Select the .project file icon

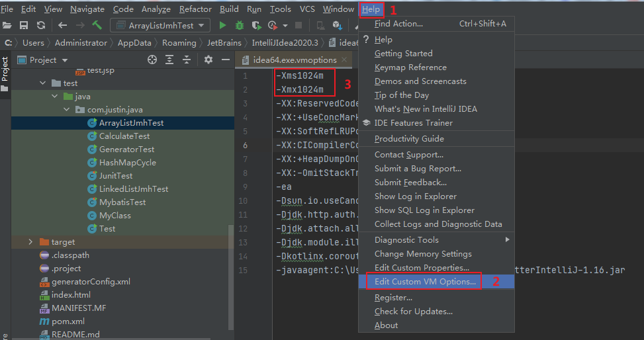click(44, 269)
